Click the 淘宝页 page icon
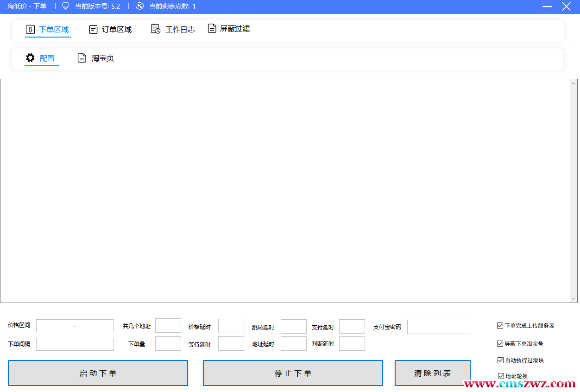This screenshot has width=580, height=392. pos(82,58)
